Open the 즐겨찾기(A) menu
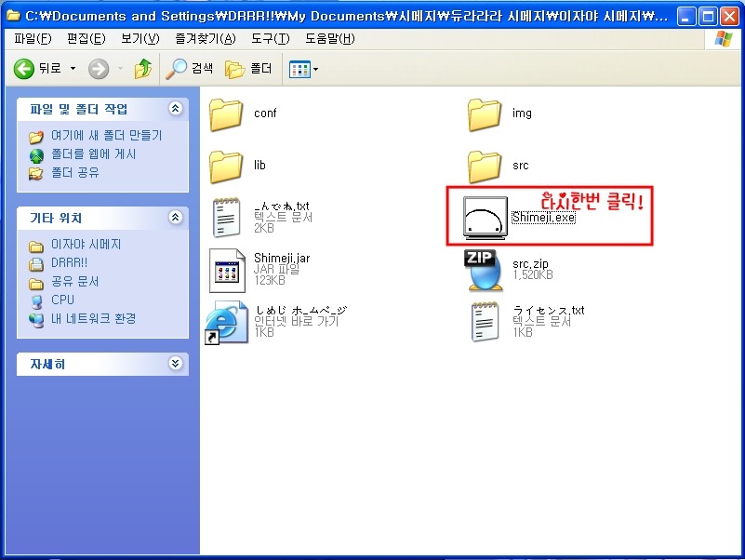 pyautogui.click(x=206, y=38)
